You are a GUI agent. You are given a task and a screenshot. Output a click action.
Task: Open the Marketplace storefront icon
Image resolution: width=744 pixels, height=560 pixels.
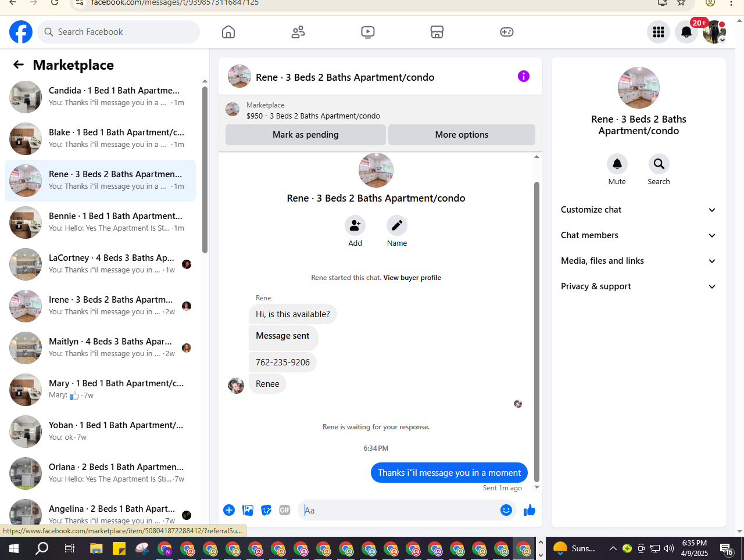(437, 32)
